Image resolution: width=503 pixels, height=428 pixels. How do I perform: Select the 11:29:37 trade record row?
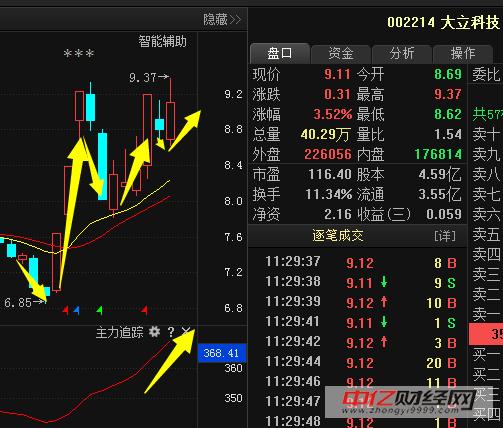361,262
